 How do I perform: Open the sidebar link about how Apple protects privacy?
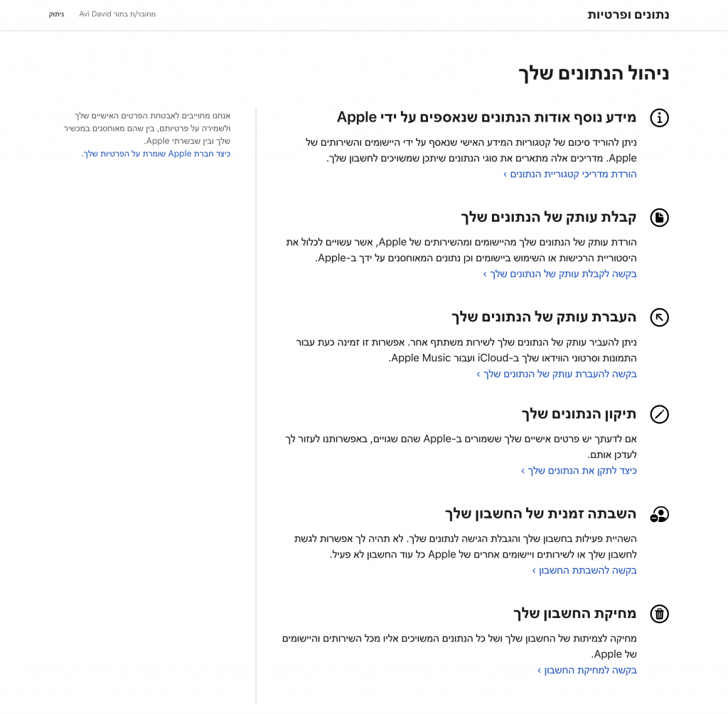click(156, 154)
